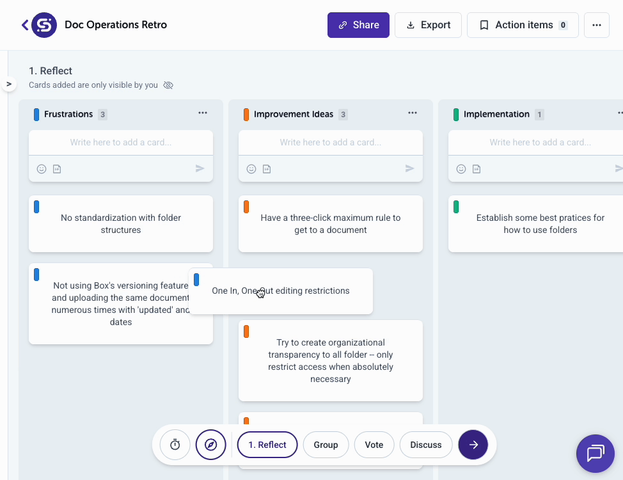623x480 pixels.
Task: Click the next-step arrow button
Action: coord(473,445)
